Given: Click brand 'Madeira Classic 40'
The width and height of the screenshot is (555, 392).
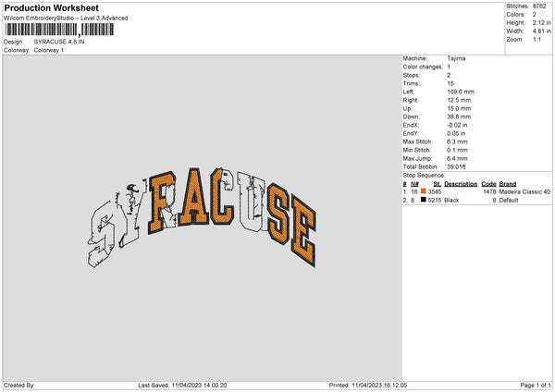Looking at the screenshot, I should [524, 191].
